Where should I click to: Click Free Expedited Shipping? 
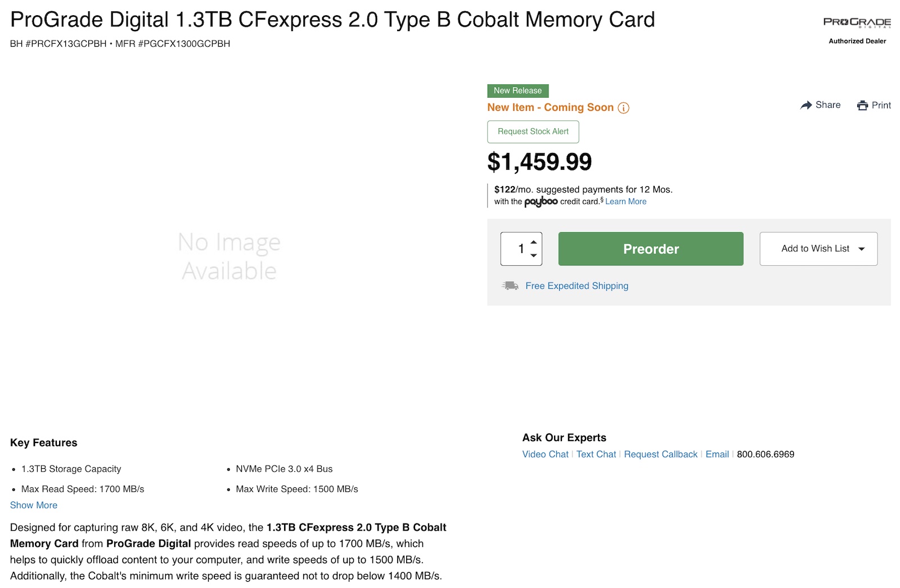tap(577, 286)
